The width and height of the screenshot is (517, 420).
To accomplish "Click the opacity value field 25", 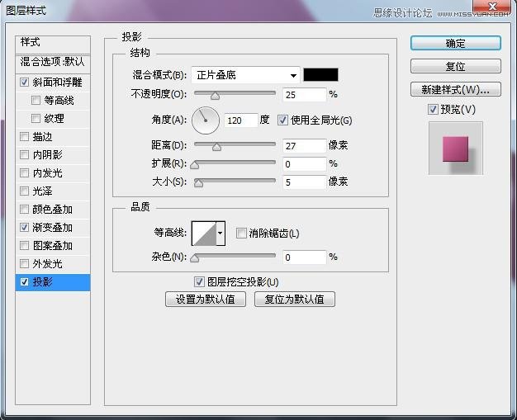I will pyautogui.click(x=304, y=95).
